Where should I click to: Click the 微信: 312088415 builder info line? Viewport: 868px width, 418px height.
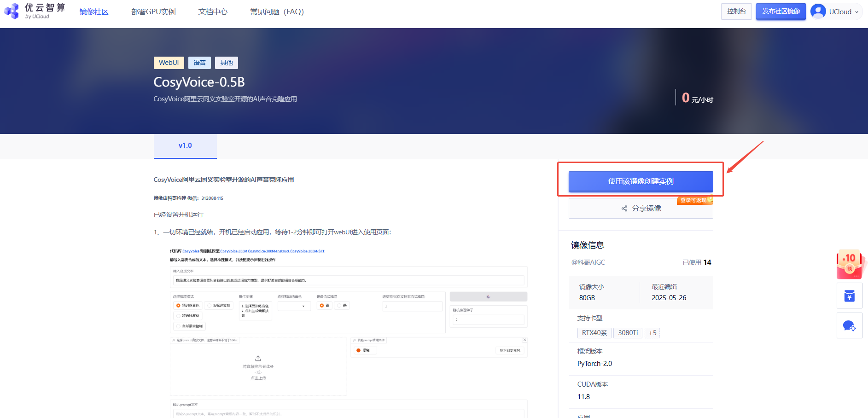pyautogui.click(x=188, y=198)
